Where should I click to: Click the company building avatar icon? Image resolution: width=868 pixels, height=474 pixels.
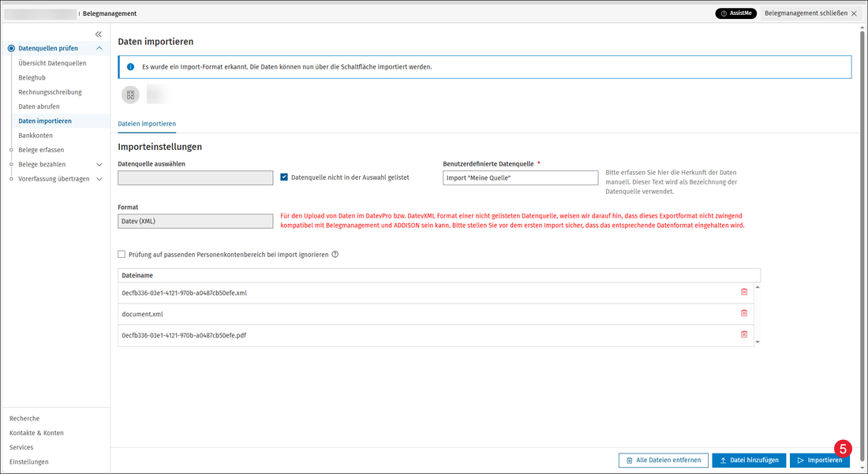tap(131, 95)
